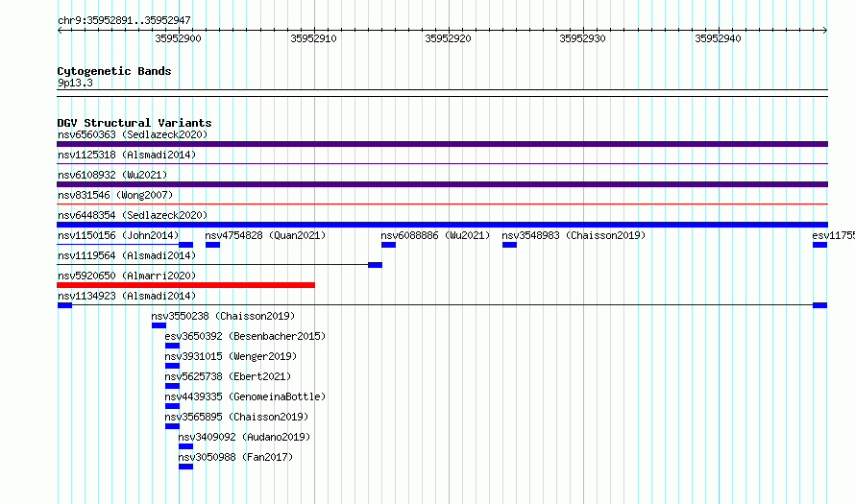Click nsv4439335 (GenomeinaBottle) variant label
The height and width of the screenshot is (504, 855).
click(245, 396)
